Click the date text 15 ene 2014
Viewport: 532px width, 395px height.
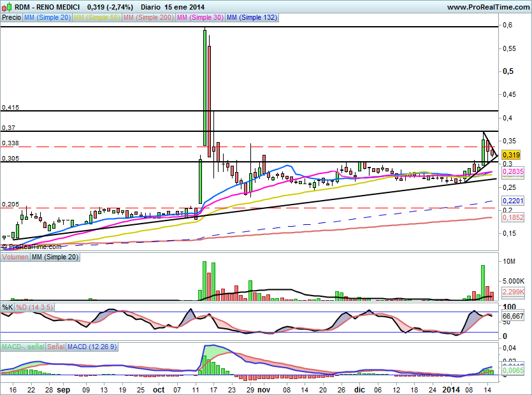[x=185, y=7]
